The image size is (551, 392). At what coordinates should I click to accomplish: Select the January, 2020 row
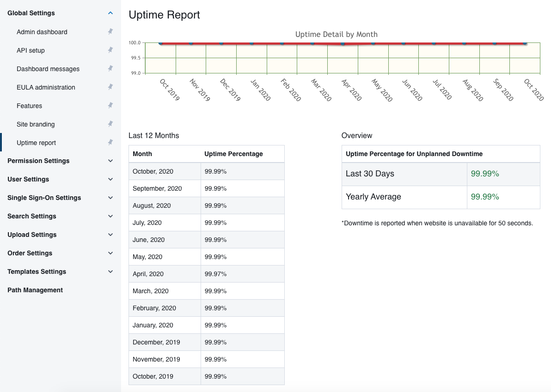[x=206, y=325]
